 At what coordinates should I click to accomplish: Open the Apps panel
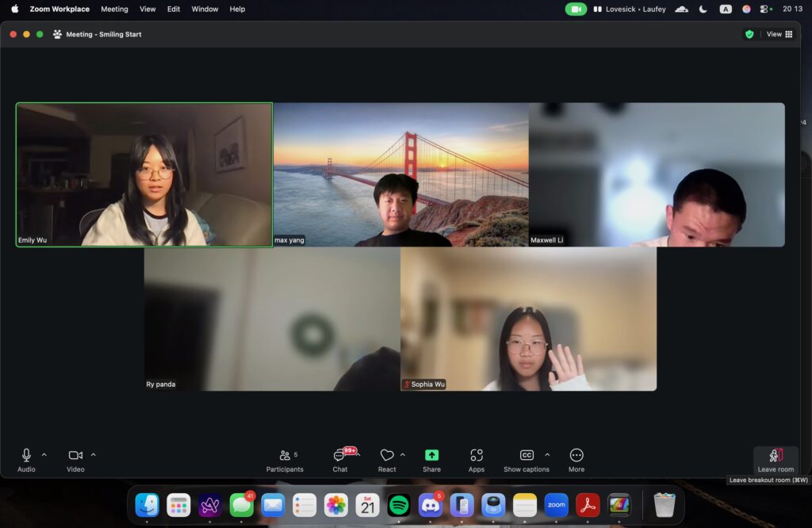click(x=477, y=459)
